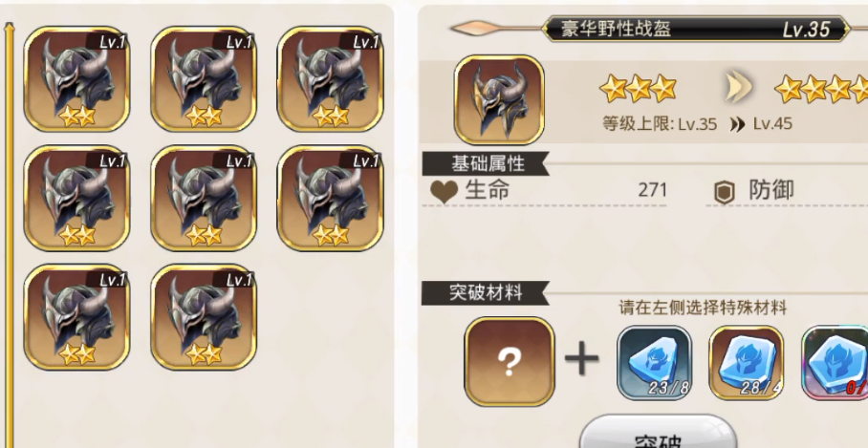
Task: Tap the three-star current rating
Action: tap(639, 89)
